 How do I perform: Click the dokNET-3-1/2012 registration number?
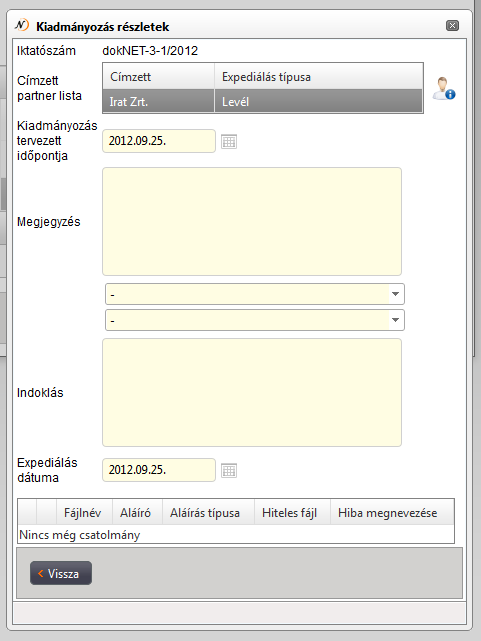(x=150, y=51)
